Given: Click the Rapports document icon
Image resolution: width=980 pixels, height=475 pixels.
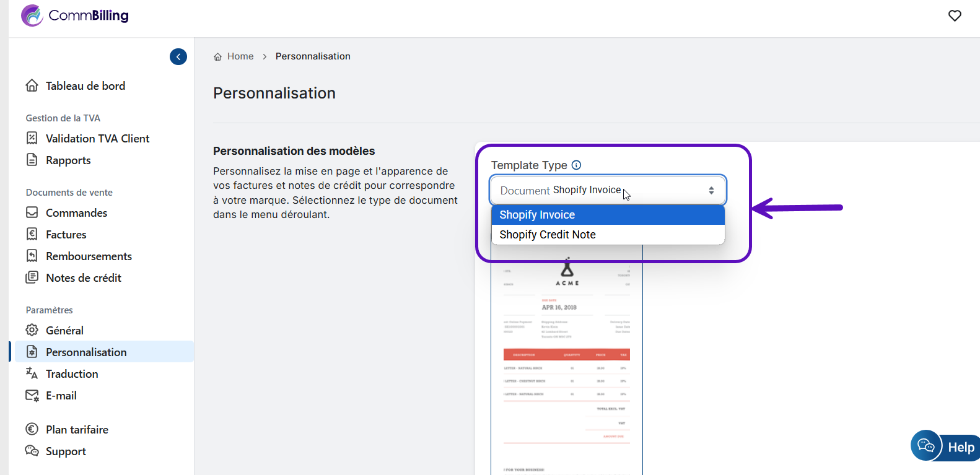Looking at the screenshot, I should tap(32, 160).
